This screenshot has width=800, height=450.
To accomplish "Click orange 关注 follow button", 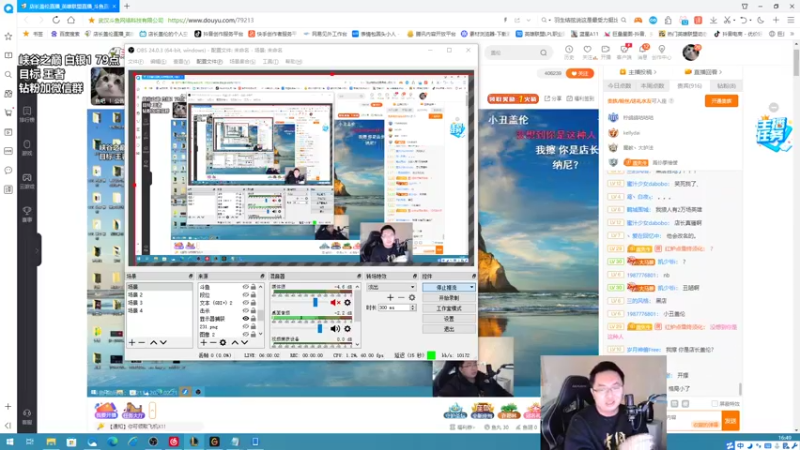I will 580,73.
